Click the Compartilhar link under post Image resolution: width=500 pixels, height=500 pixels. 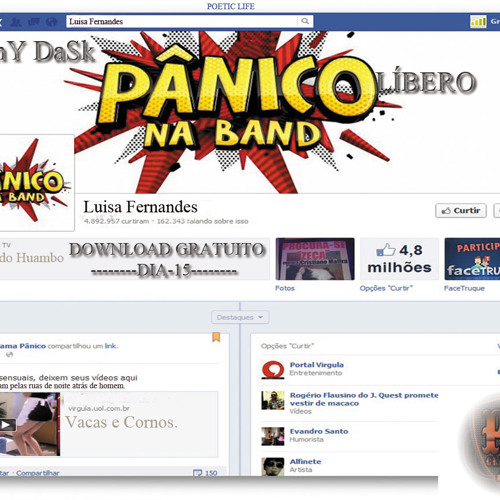(x=38, y=473)
